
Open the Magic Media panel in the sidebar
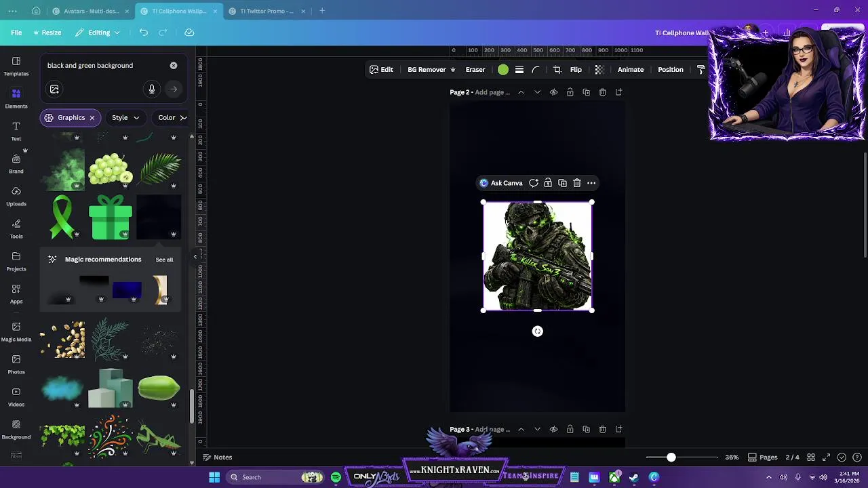click(16, 331)
